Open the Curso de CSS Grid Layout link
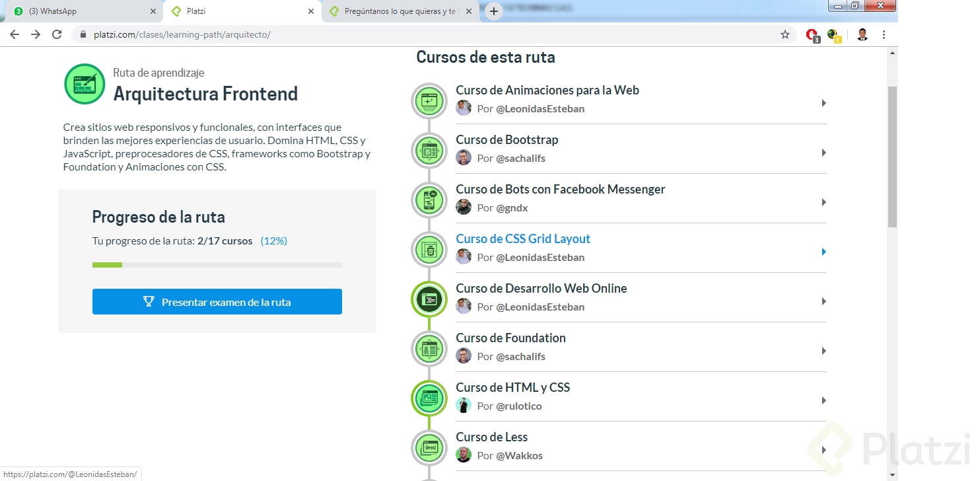980x481 pixels. click(x=523, y=239)
